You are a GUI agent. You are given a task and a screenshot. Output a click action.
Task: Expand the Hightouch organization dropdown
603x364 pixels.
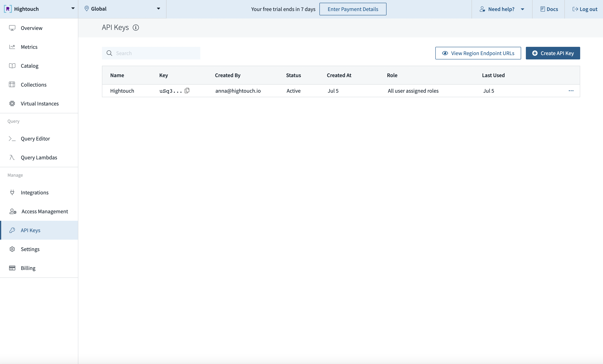click(73, 9)
